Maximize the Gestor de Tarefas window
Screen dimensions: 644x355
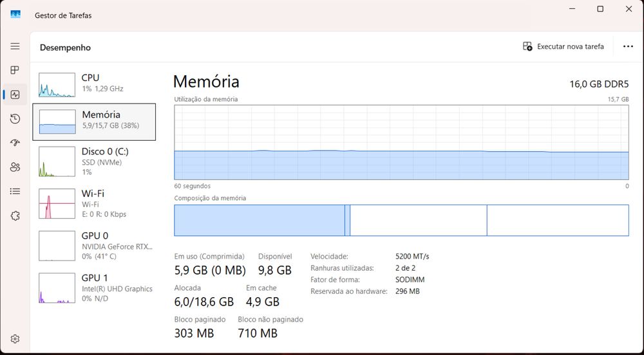click(x=600, y=8)
